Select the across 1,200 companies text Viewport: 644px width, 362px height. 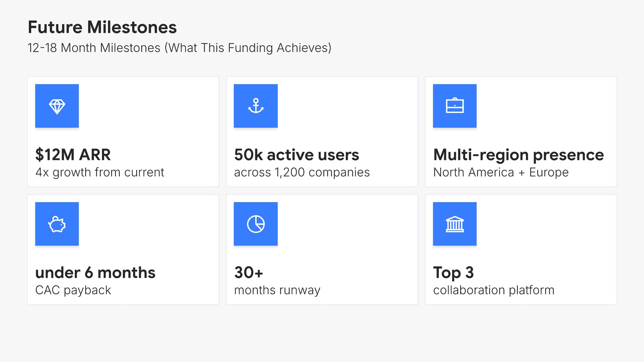302,172
